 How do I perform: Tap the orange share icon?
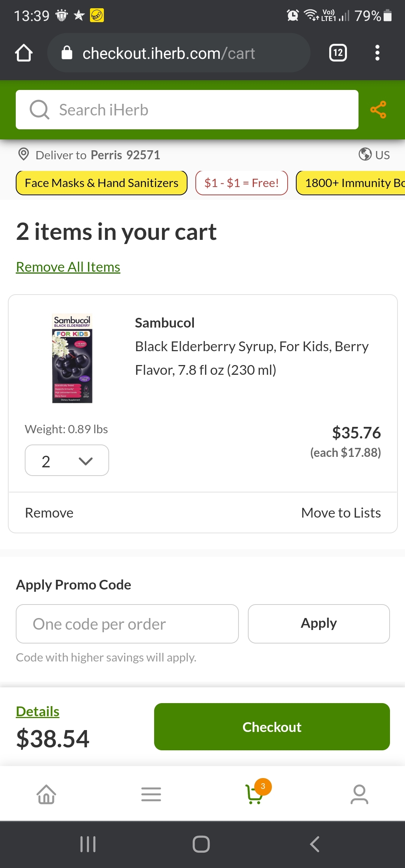point(378,110)
